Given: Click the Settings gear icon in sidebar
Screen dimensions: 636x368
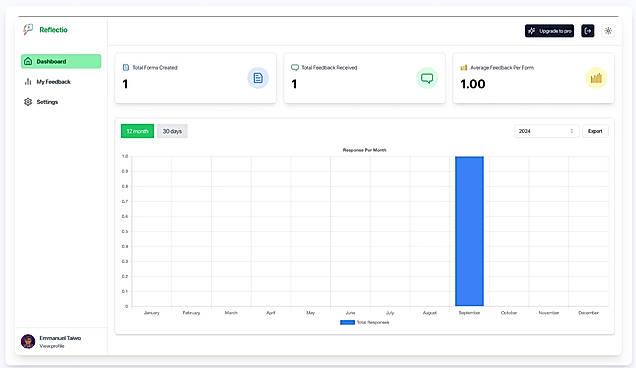Looking at the screenshot, I should (28, 102).
